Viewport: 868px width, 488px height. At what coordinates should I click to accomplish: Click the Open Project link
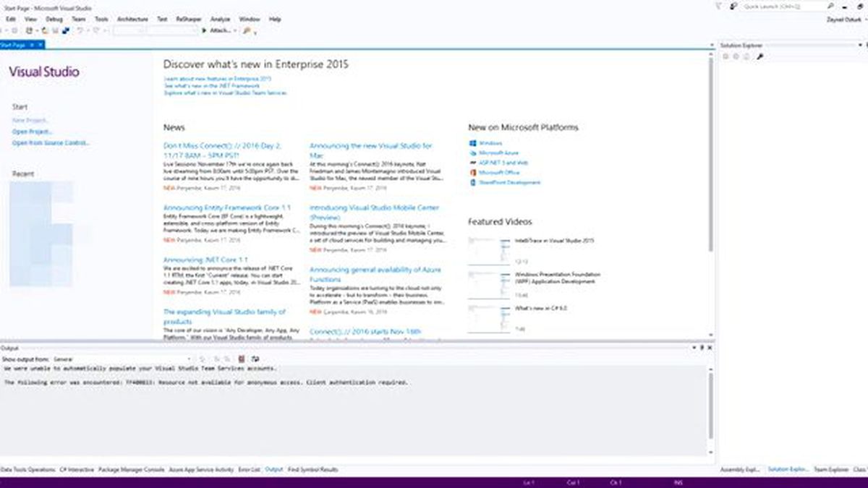pyautogui.click(x=33, y=132)
